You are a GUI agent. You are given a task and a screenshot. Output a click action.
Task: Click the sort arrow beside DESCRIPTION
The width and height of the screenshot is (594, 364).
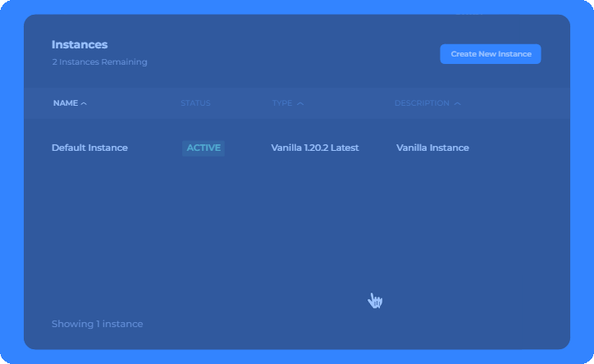click(x=457, y=104)
